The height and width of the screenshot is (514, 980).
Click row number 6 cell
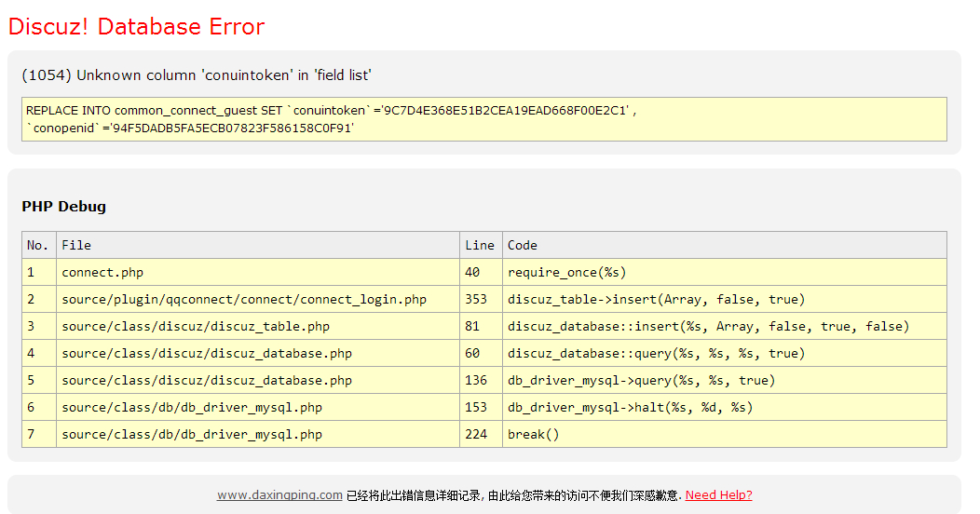(39, 407)
